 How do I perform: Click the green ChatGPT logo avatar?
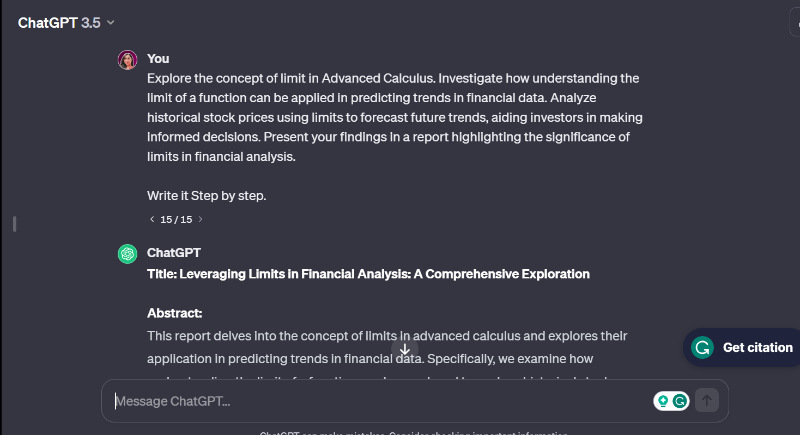coord(127,254)
